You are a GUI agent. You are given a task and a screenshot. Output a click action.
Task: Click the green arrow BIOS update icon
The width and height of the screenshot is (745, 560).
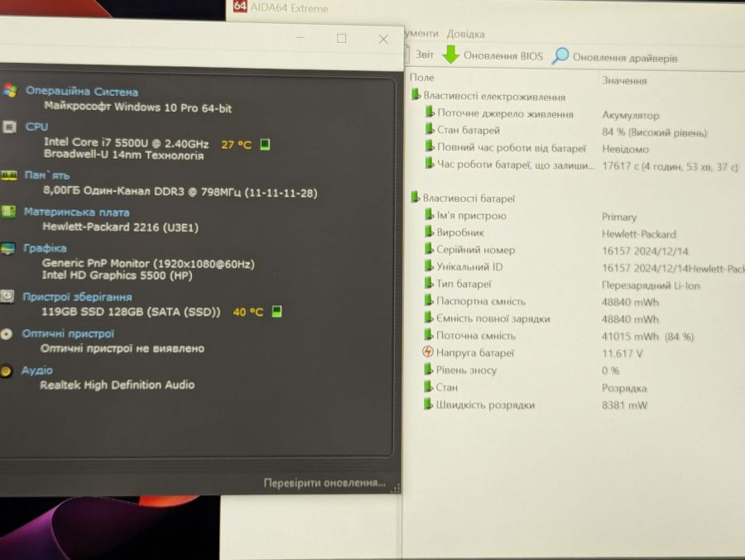pos(450,54)
